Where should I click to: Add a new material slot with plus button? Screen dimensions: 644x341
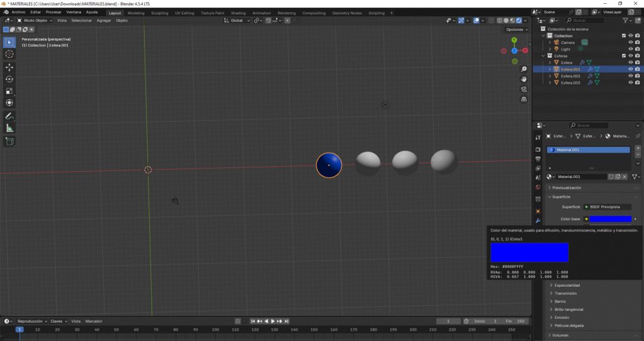638,148
